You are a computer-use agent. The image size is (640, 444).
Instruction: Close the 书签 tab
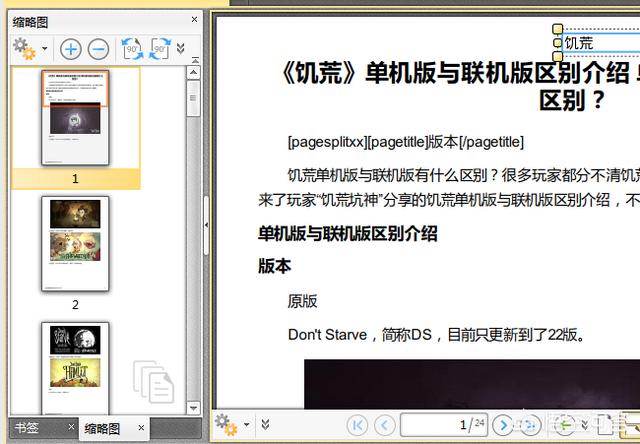(x=71, y=426)
